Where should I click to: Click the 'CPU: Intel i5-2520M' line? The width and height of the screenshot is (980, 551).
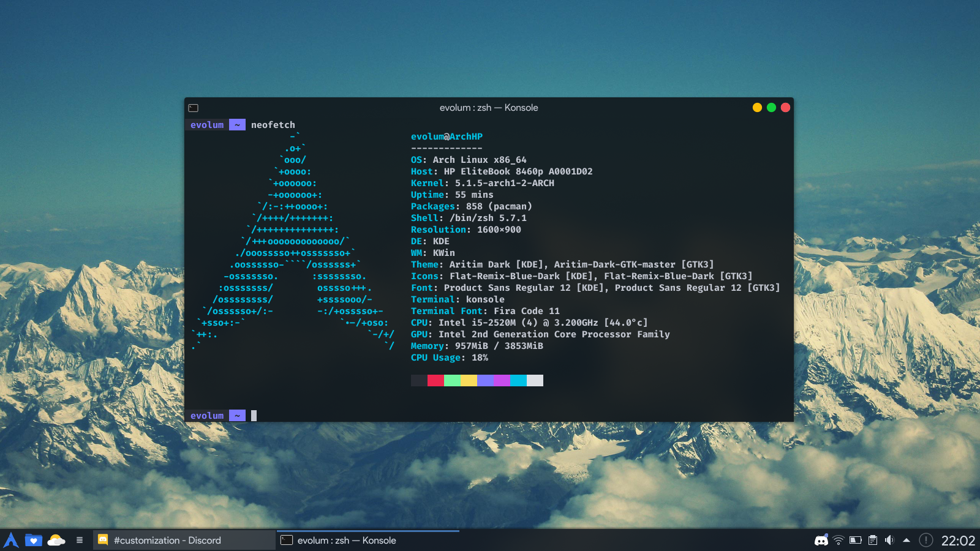coord(529,323)
